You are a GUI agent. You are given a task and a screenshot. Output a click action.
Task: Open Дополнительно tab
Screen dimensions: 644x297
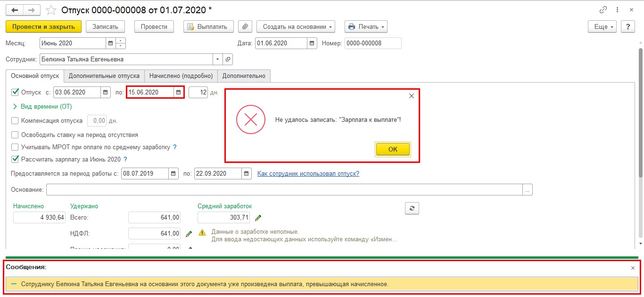(244, 76)
